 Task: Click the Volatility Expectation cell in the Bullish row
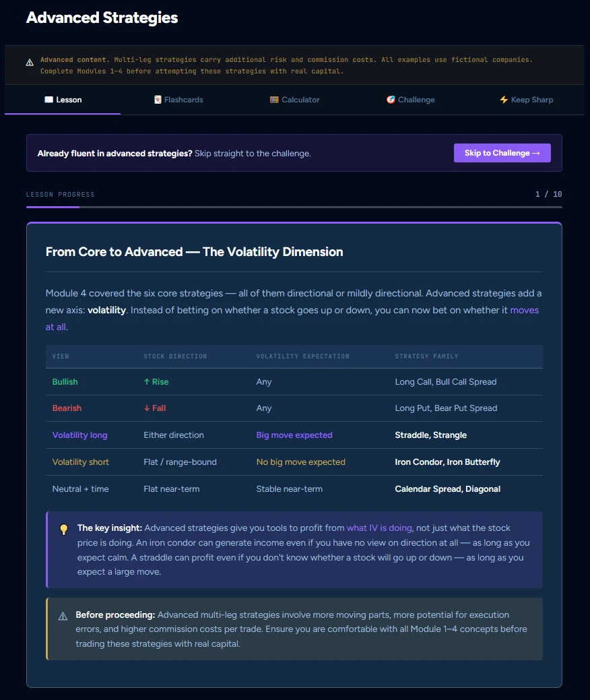pos(264,382)
